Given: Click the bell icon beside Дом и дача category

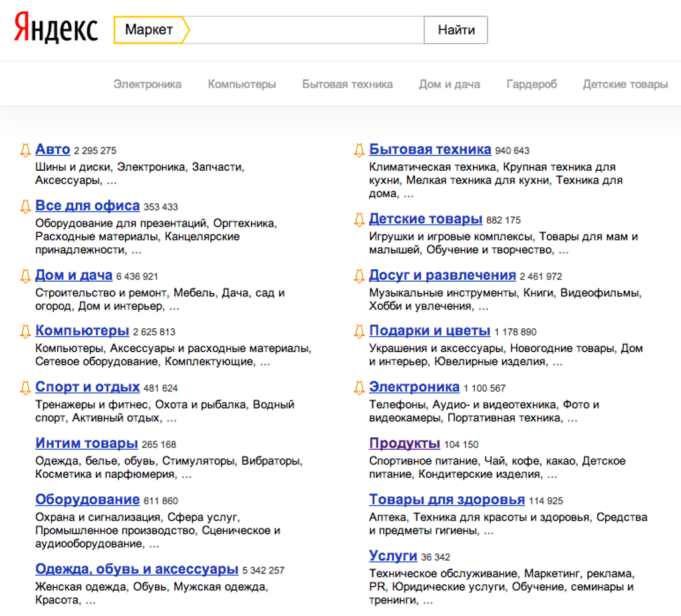Looking at the screenshot, I should click(x=25, y=276).
